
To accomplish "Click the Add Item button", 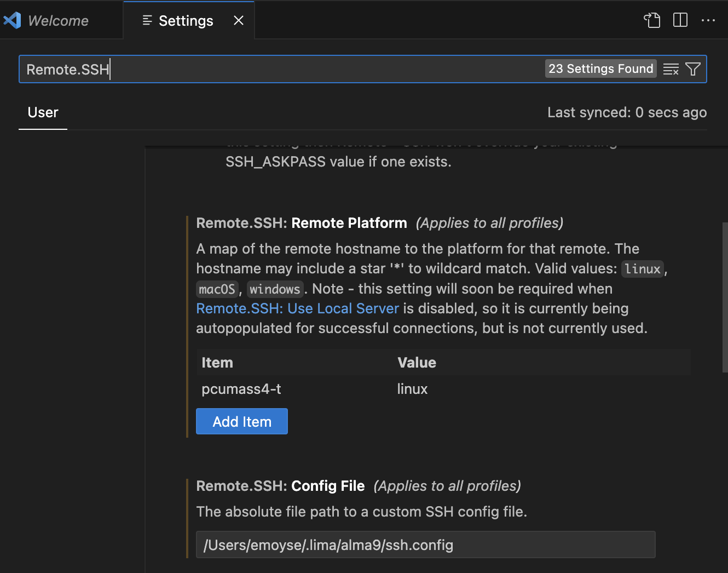I will [x=241, y=421].
